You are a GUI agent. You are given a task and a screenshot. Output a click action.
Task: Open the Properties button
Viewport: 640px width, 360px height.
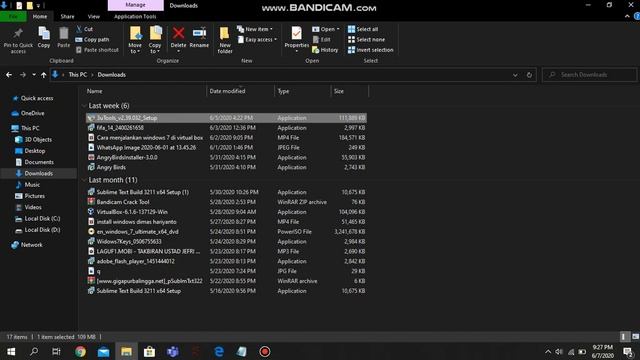297,39
